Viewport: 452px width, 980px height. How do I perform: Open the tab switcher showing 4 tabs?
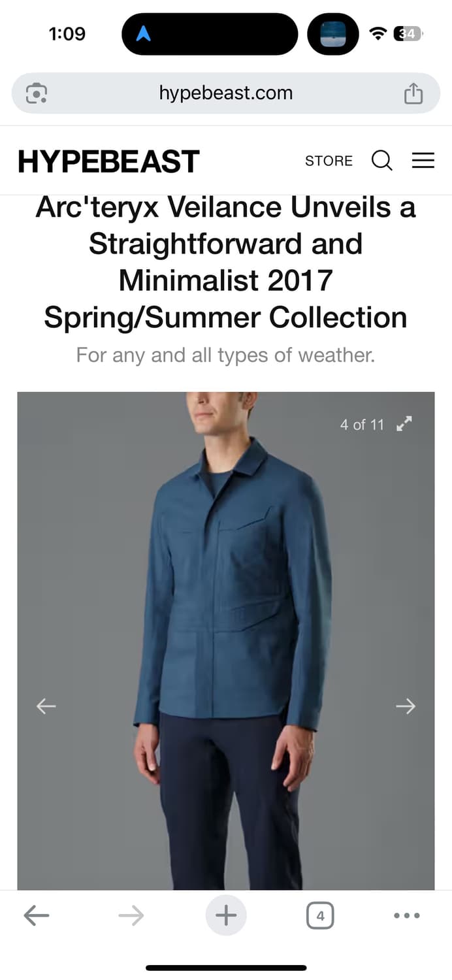tap(320, 916)
